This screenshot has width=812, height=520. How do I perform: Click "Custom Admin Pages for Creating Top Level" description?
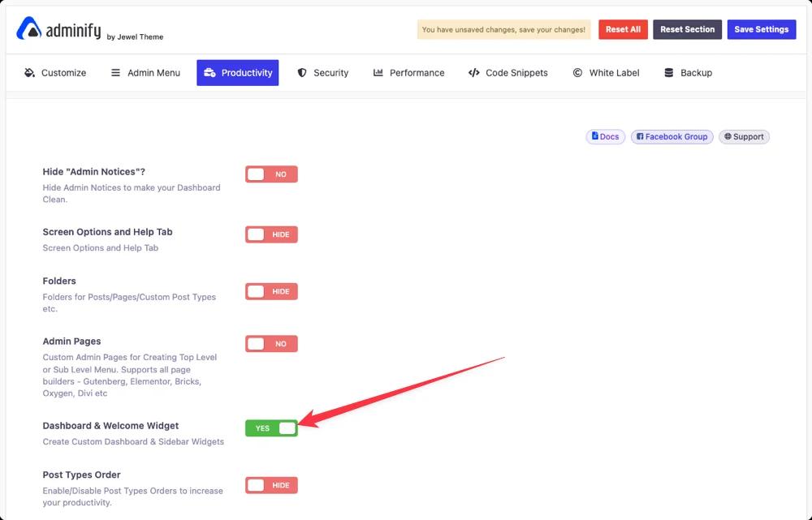click(x=129, y=357)
